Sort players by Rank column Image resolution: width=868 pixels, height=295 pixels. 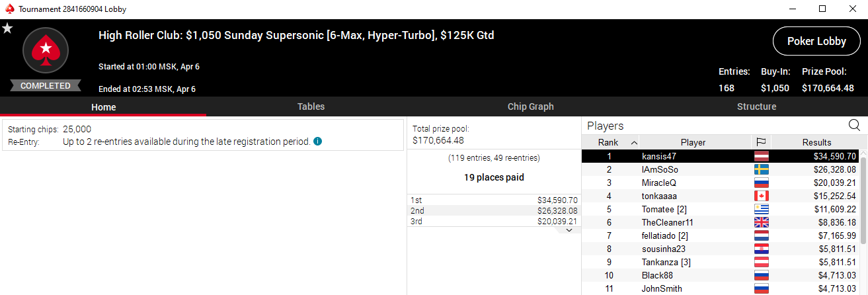click(x=610, y=142)
